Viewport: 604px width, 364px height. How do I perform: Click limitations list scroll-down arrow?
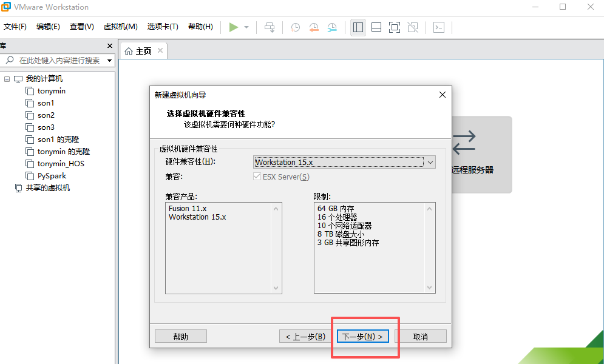pyautogui.click(x=430, y=288)
